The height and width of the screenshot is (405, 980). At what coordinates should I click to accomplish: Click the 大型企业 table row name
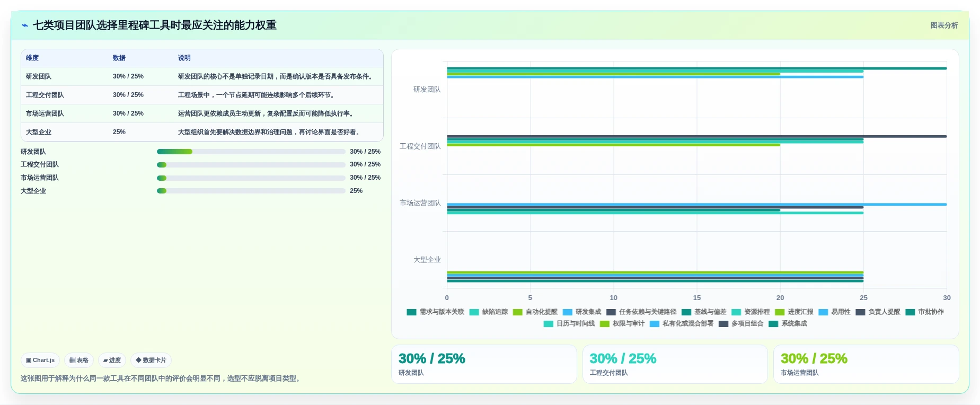39,132
